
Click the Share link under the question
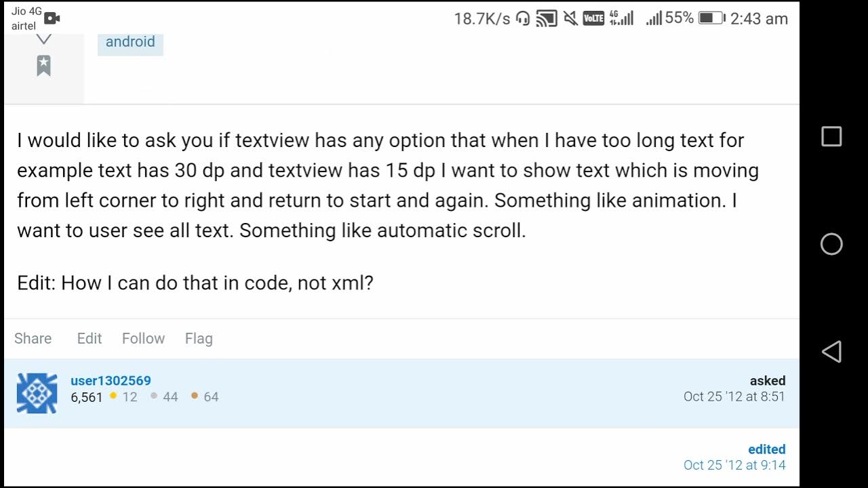[x=33, y=338]
